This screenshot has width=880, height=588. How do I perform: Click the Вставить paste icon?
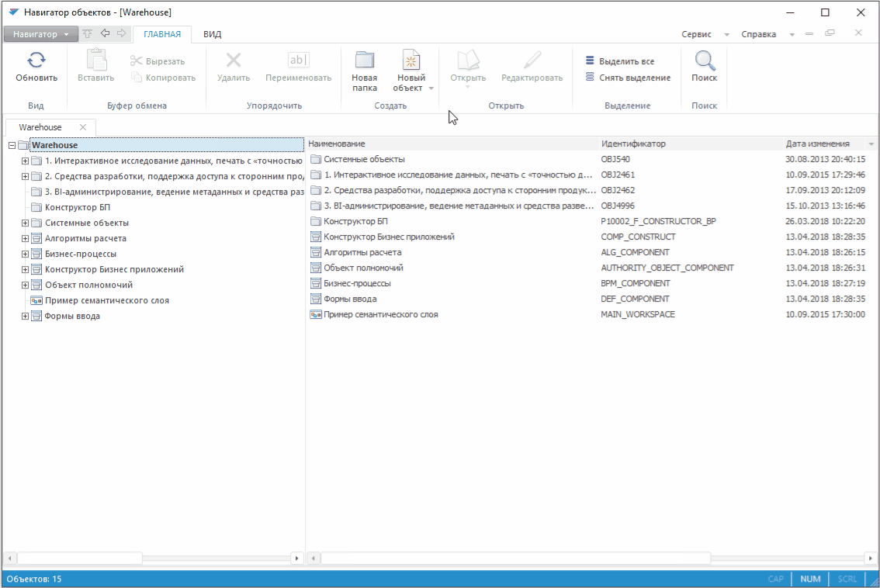tap(96, 60)
